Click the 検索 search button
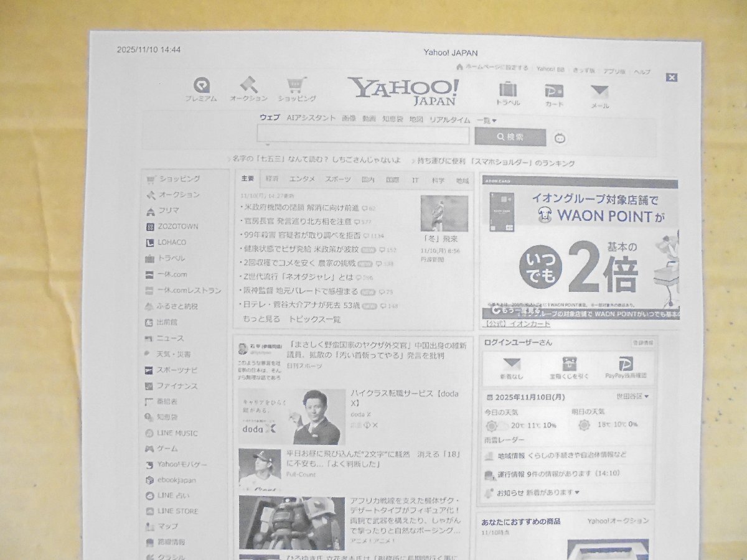 tap(510, 137)
